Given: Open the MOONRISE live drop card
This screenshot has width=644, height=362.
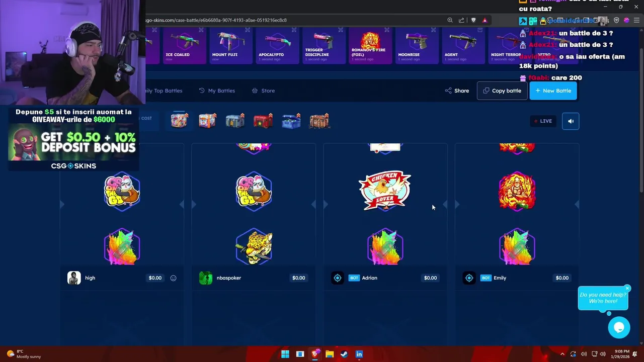Looking at the screenshot, I should click(x=417, y=45).
